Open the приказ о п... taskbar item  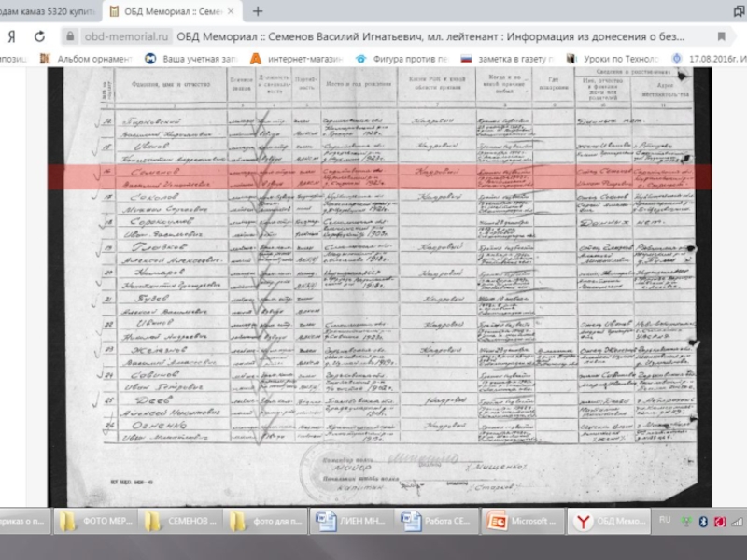25,521
